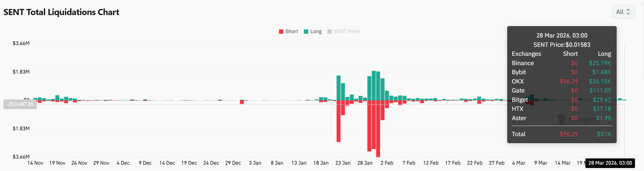Click the 14 Nov x-axis date label
644x171 pixels.
[35, 163]
